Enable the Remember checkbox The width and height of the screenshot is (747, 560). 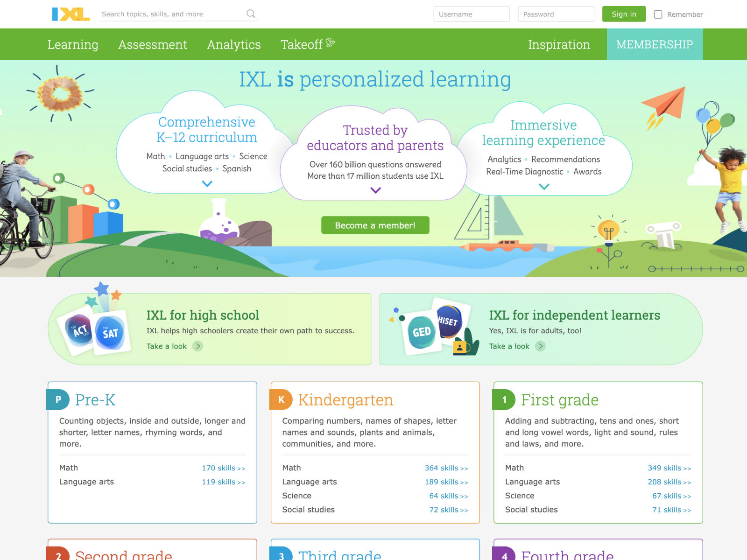(x=658, y=14)
